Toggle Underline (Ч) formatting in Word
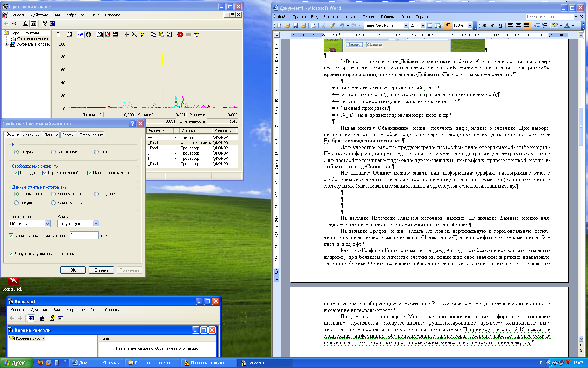The width and height of the screenshot is (588, 368). (x=500, y=26)
